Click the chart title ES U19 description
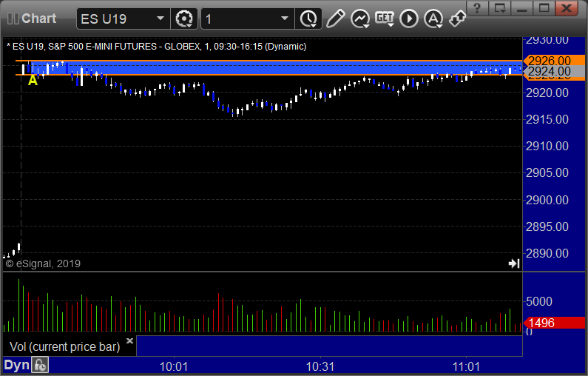This screenshot has width=588, height=376. [x=156, y=47]
